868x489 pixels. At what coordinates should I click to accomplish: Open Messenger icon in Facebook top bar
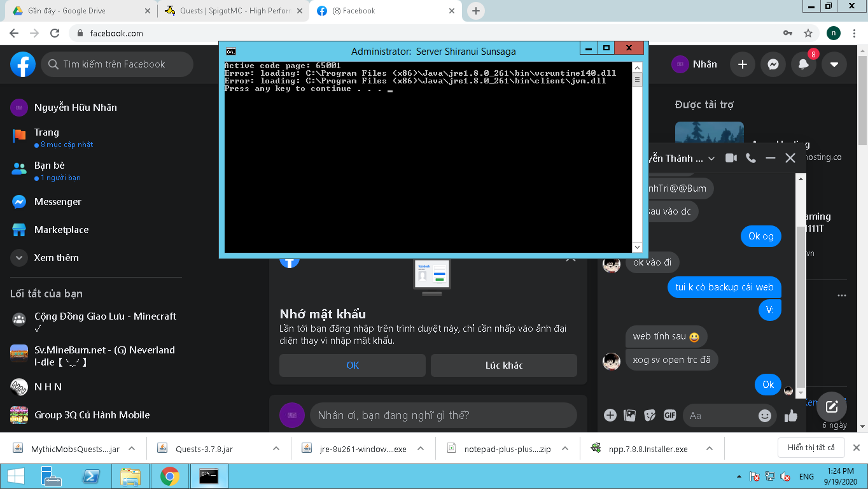(773, 64)
